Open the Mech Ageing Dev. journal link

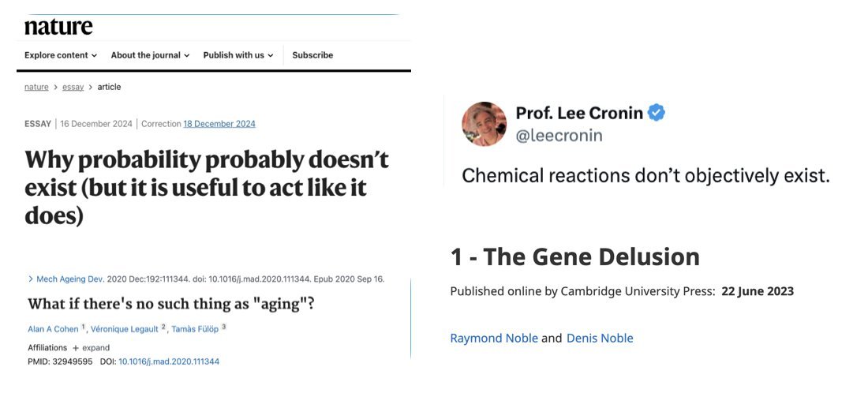tap(70, 279)
